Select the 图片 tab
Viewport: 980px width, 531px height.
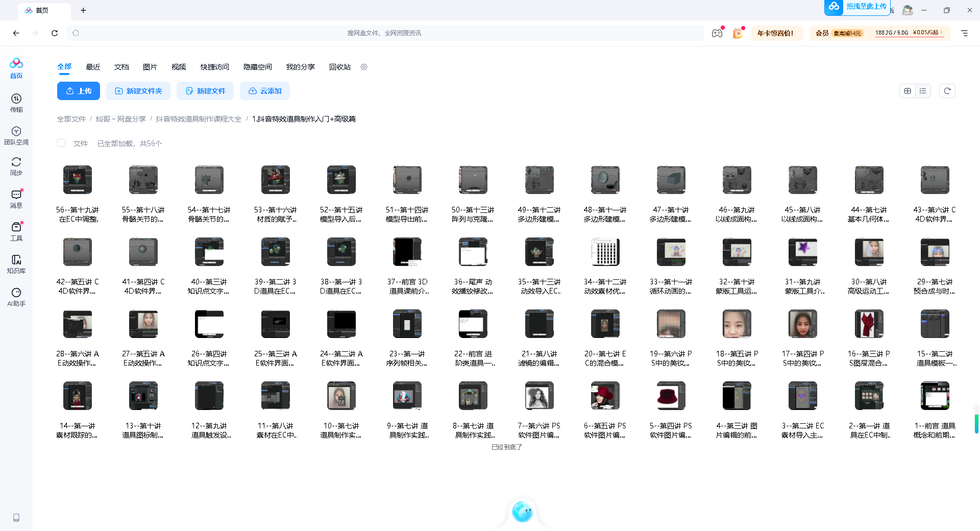tap(150, 67)
